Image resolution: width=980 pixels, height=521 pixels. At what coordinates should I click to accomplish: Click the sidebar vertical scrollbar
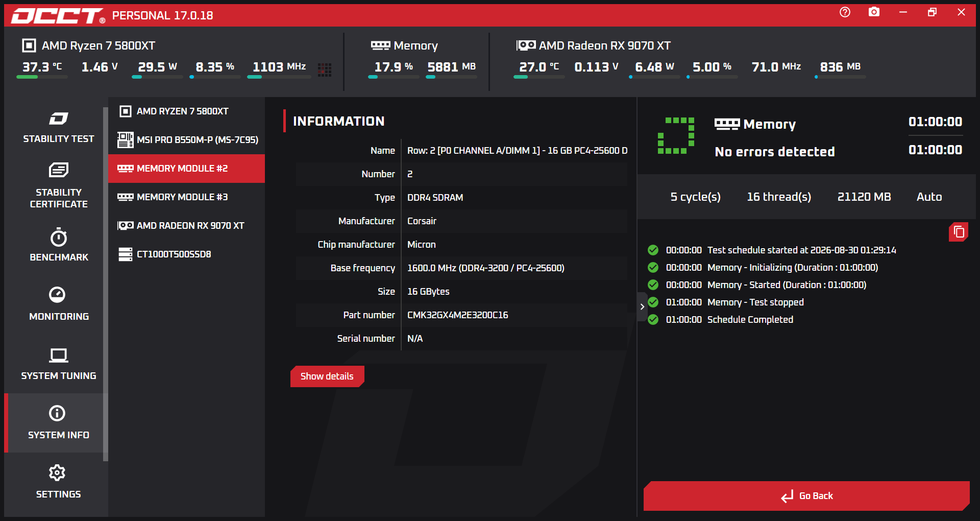pos(106,284)
